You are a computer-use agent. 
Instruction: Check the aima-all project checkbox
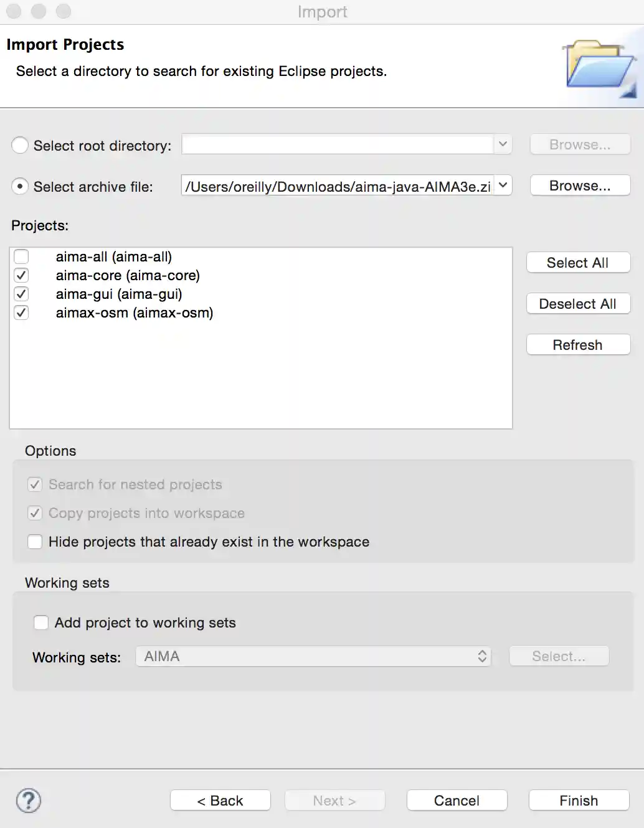tap(22, 256)
